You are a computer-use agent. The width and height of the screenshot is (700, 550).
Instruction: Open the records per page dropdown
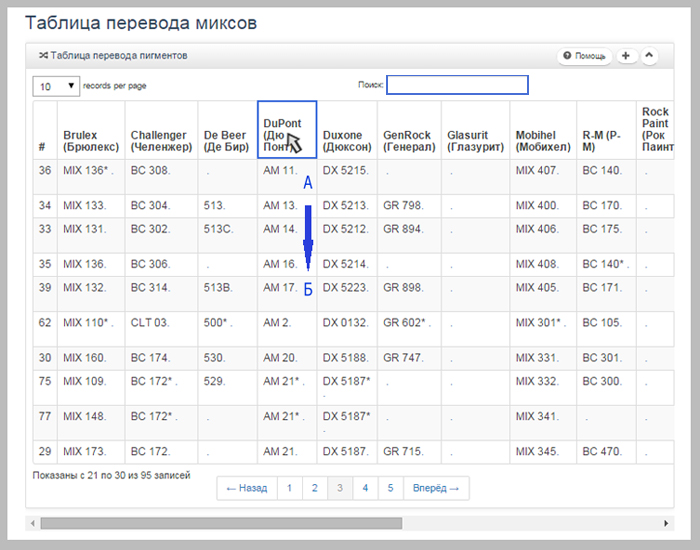[x=56, y=86]
